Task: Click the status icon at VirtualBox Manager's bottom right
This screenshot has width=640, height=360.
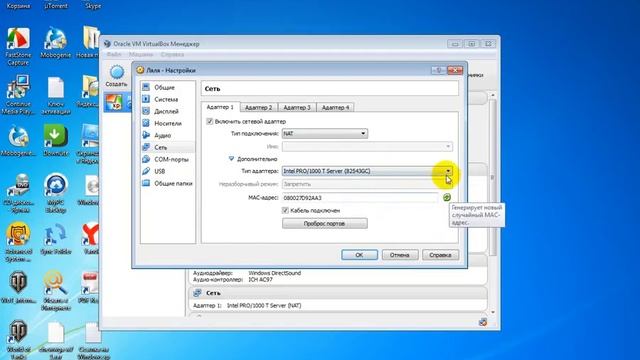Action: click(483, 322)
